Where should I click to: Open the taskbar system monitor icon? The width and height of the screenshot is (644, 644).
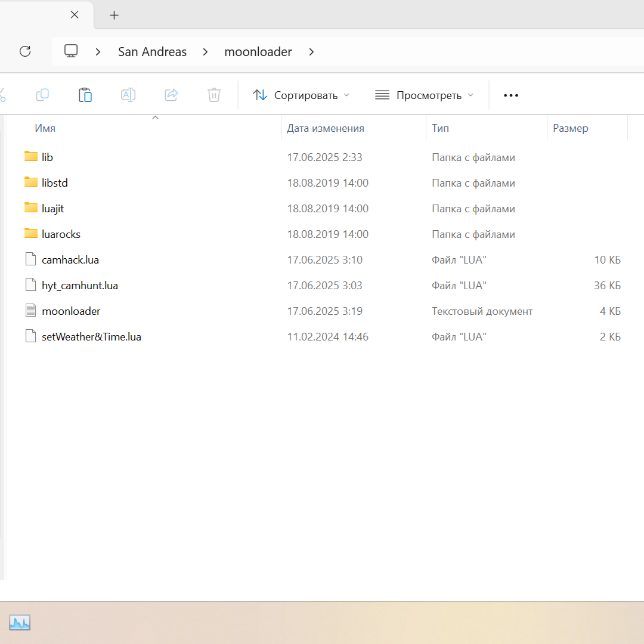point(20,623)
